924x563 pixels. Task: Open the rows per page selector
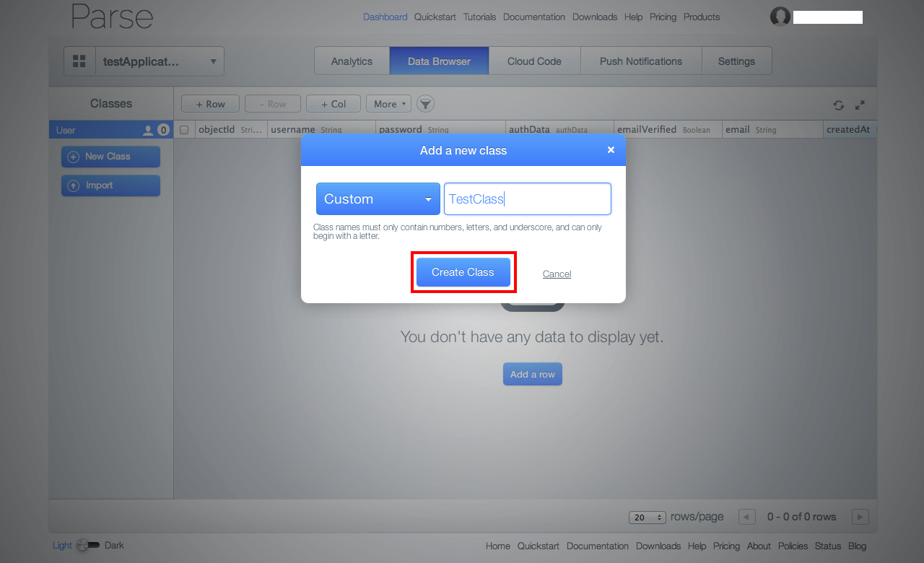(x=648, y=518)
